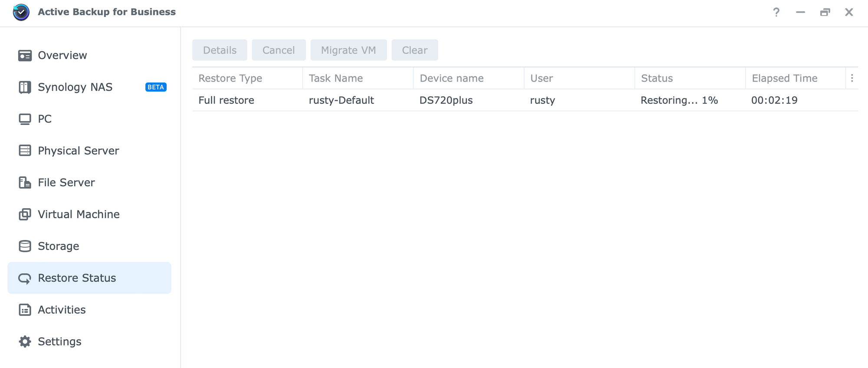Sort by Restore Type column header
This screenshot has height=368, width=868.
(247, 78)
